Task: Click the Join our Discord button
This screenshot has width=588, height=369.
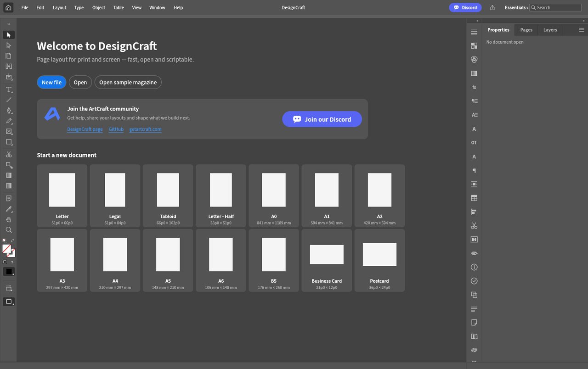Action: (x=322, y=119)
